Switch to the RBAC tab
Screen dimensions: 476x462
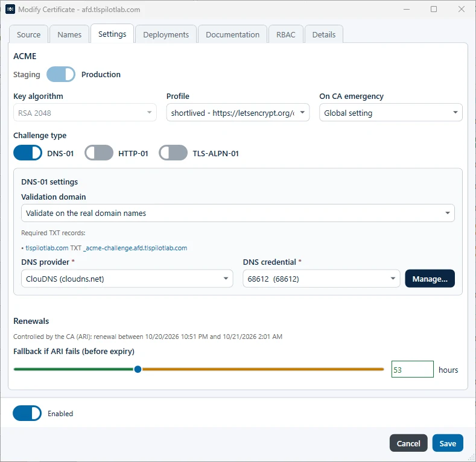pyautogui.click(x=286, y=34)
